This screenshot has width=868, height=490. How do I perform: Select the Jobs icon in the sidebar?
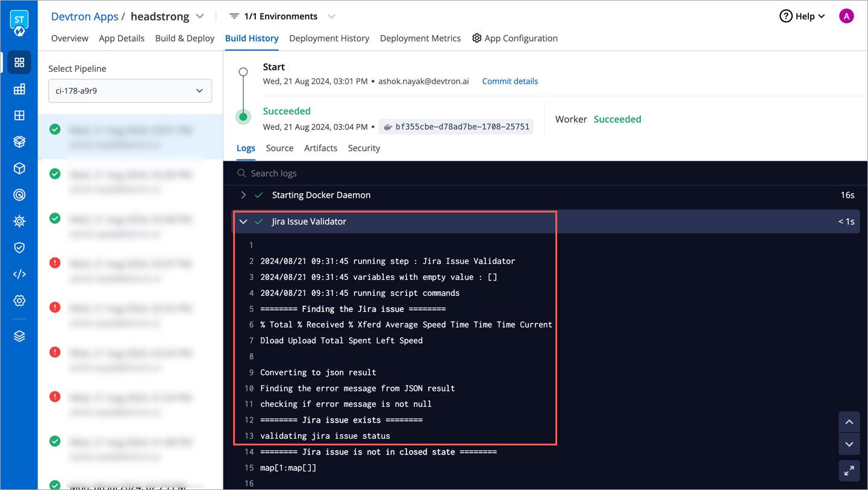(x=19, y=88)
